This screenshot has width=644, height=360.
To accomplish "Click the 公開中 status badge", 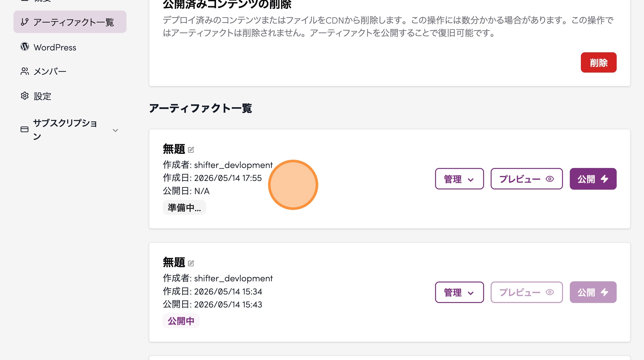I will tap(181, 321).
